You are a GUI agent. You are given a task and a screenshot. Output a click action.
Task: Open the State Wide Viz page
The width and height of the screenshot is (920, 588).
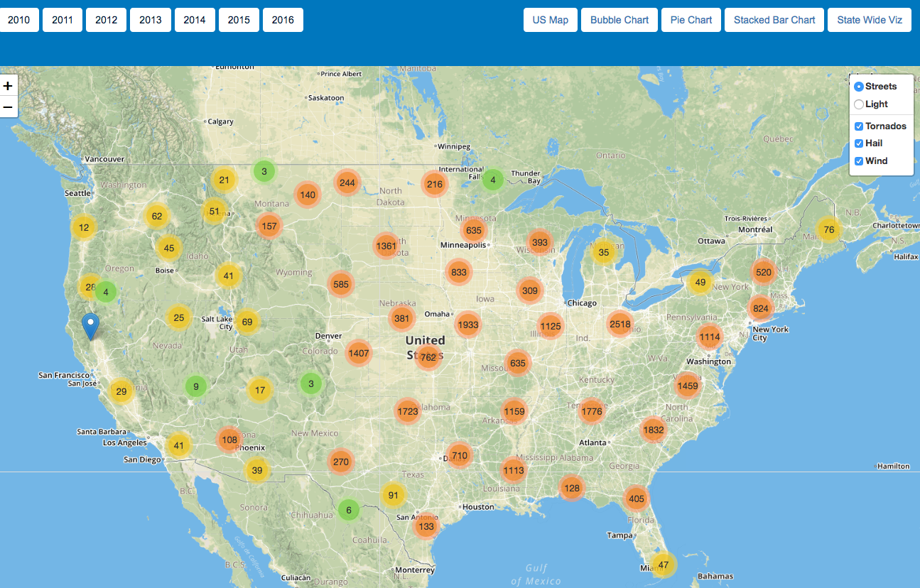tap(869, 20)
